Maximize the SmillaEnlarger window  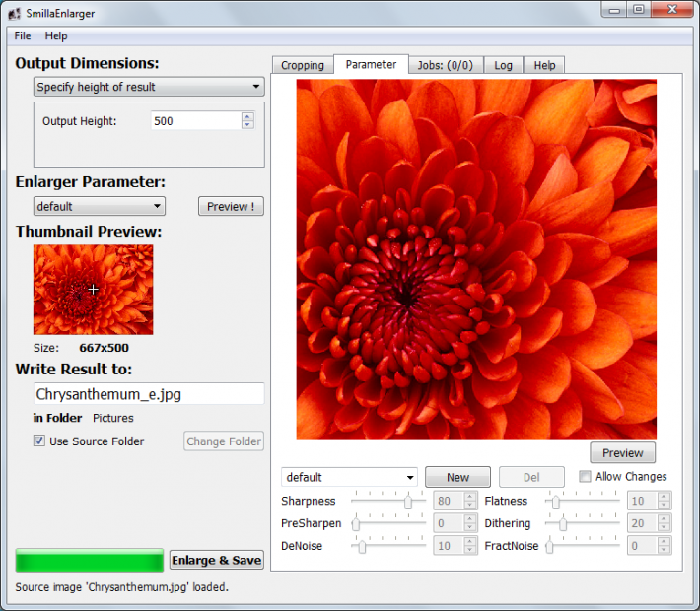click(639, 10)
